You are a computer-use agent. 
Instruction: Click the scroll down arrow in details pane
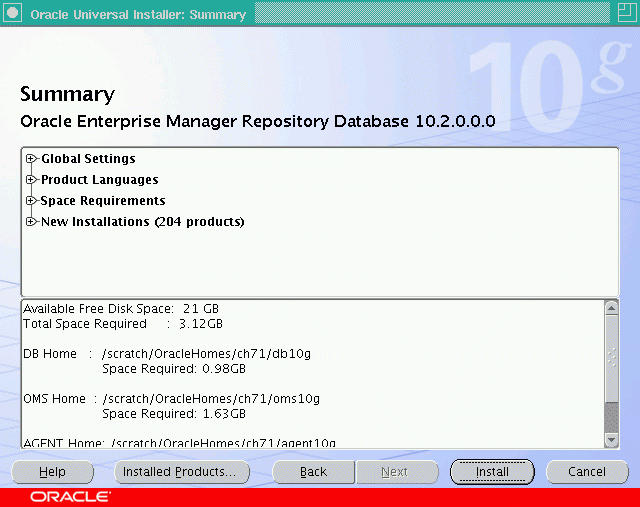click(x=611, y=440)
